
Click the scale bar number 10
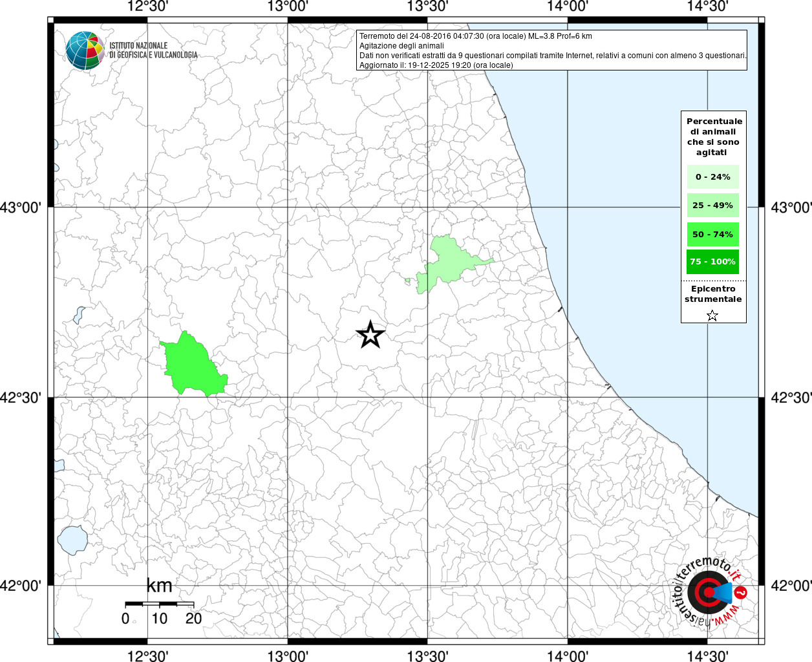tap(160, 619)
